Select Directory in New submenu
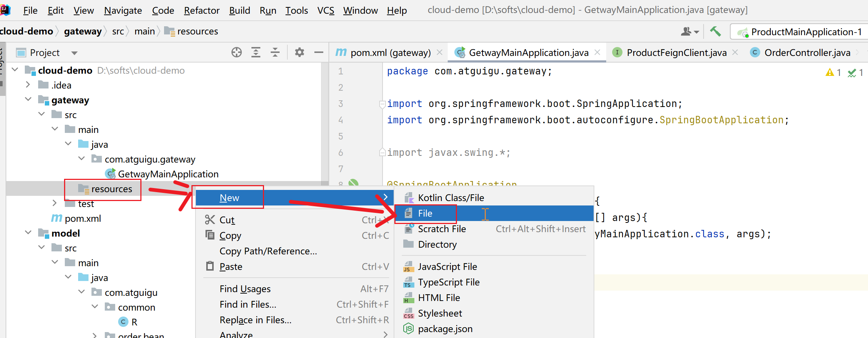868x338 pixels. point(494,244)
